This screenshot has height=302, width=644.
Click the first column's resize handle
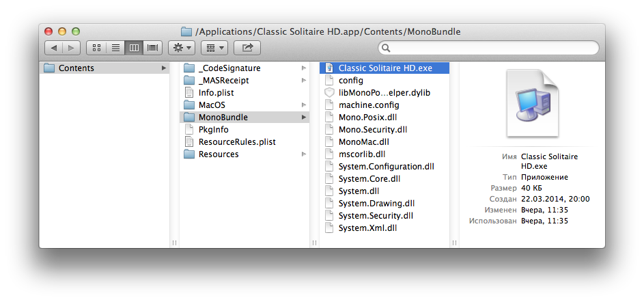174,243
